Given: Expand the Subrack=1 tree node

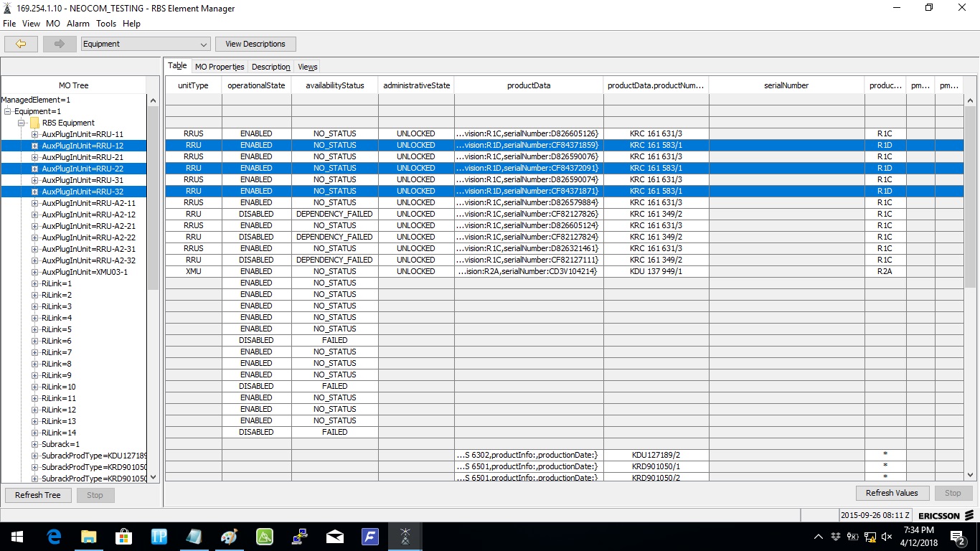Looking at the screenshot, I should pos(34,444).
